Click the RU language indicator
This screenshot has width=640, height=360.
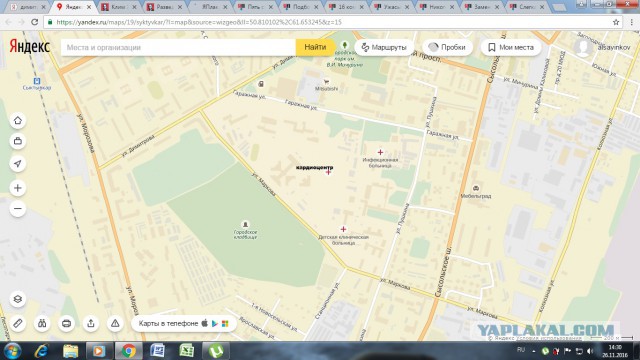point(521,350)
